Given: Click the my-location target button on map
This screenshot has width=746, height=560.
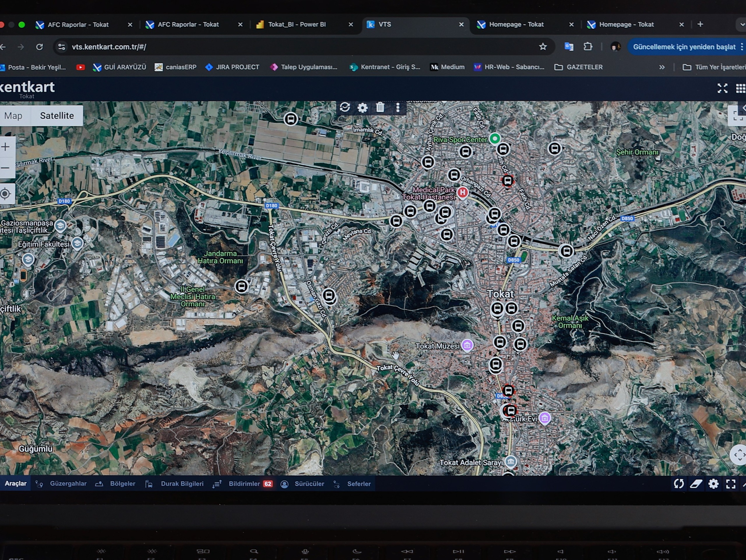Looking at the screenshot, I should [x=6, y=194].
